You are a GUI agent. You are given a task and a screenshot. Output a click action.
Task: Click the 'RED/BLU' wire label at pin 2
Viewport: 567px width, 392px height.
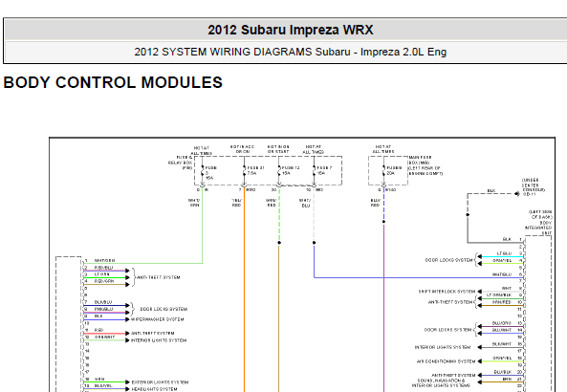104,268
